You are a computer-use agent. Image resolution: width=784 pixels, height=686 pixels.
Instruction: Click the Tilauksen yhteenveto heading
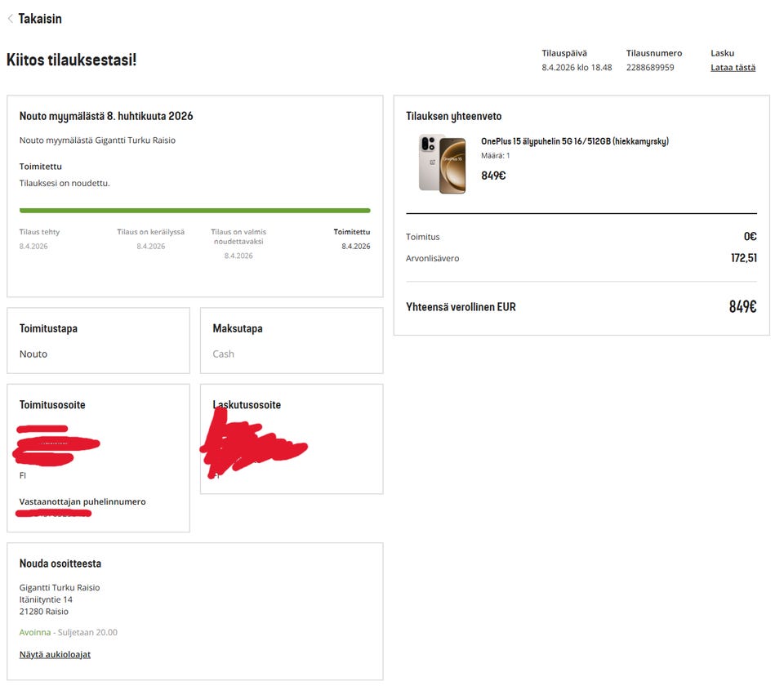coord(453,117)
